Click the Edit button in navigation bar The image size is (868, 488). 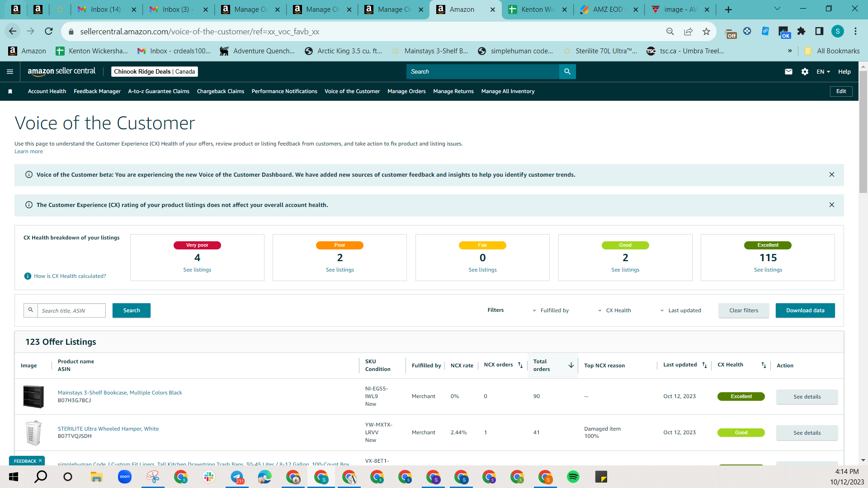pos(841,91)
